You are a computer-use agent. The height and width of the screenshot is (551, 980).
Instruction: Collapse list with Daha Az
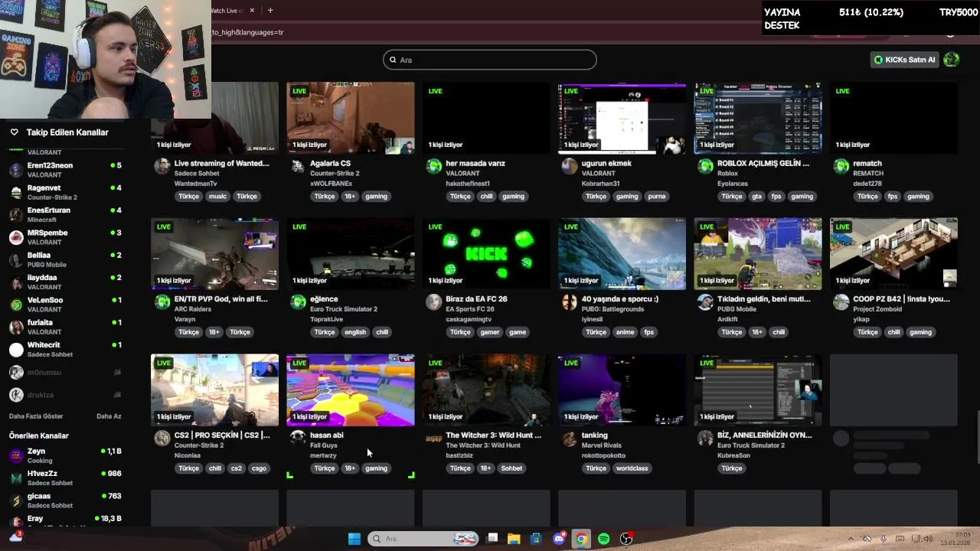point(109,416)
